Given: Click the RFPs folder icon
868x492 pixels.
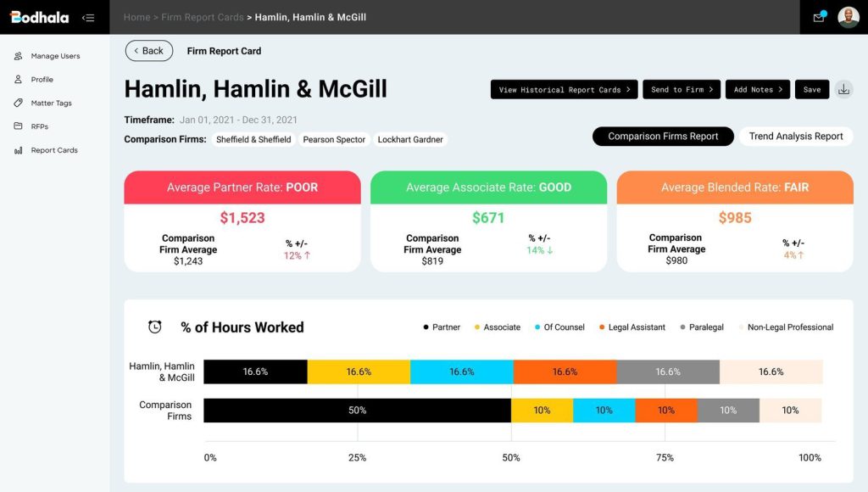Looking at the screenshot, I should 19,126.
